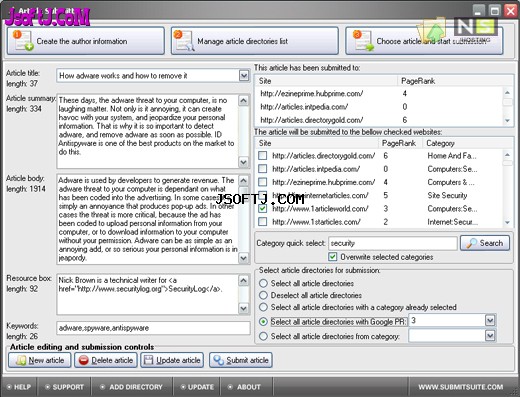This screenshot has height=397, width=520.
Task: Open ABOUT in the bottom bar
Action: pos(245,387)
